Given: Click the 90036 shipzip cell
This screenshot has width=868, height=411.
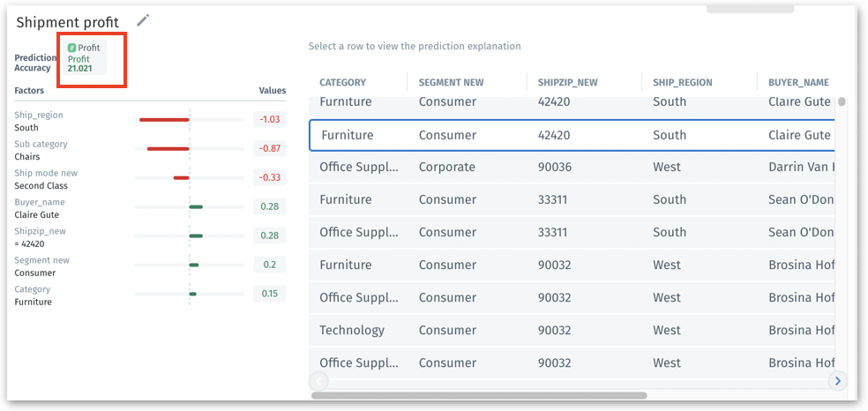Looking at the screenshot, I should pyautogui.click(x=554, y=167).
